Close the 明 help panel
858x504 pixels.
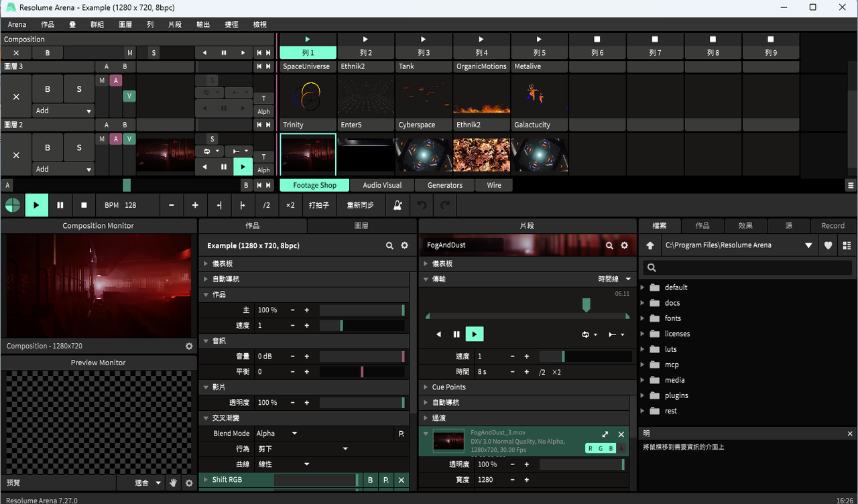(850, 434)
